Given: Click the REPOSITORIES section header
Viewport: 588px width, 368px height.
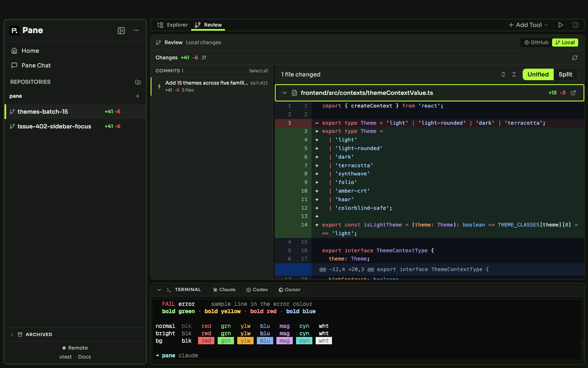Looking at the screenshot, I should pyautogui.click(x=31, y=82).
